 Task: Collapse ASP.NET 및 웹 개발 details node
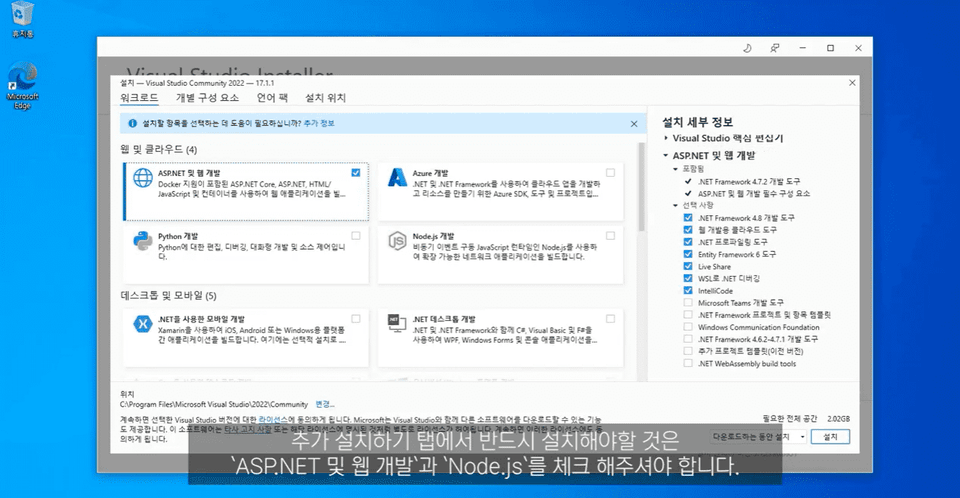pyautogui.click(x=666, y=156)
